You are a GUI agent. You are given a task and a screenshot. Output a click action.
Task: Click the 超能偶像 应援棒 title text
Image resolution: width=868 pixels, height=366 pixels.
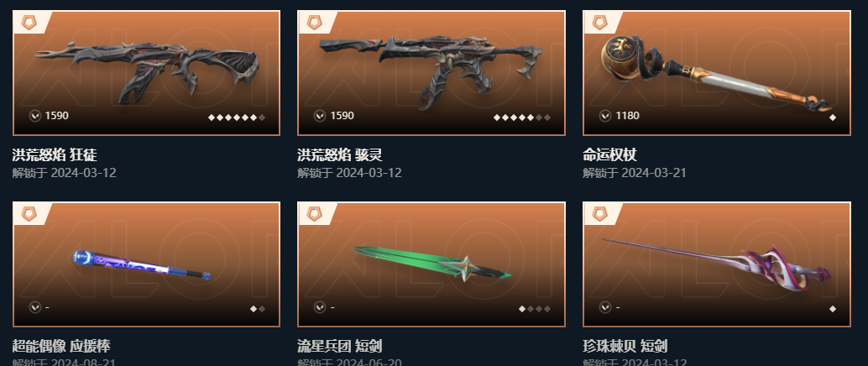tap(61, 346)
